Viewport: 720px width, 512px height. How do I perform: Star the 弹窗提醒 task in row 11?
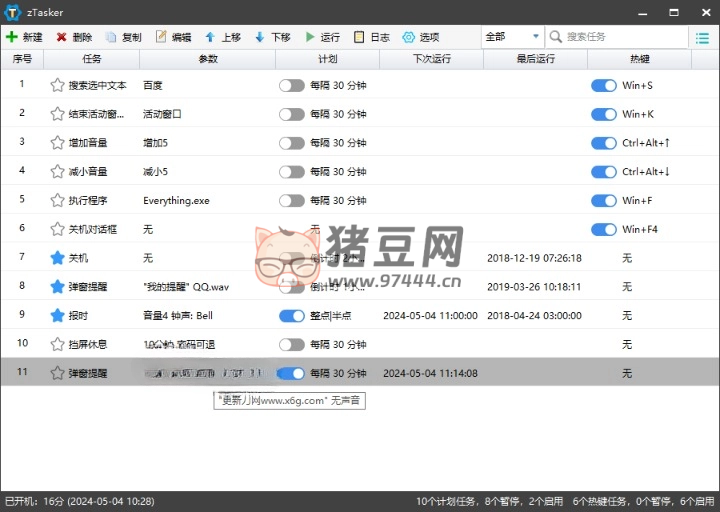[57, 373]
